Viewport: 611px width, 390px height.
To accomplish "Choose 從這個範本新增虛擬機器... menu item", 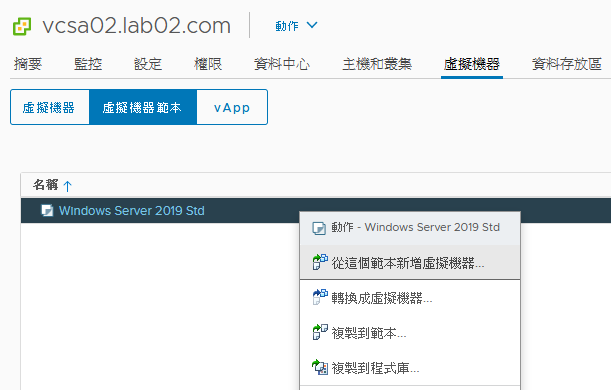I will 410,262.
